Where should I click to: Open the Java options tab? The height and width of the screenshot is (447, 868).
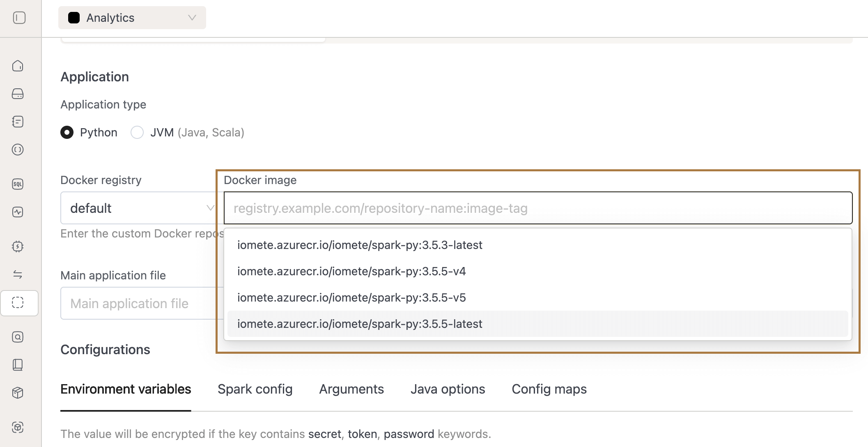coord(448,389)
